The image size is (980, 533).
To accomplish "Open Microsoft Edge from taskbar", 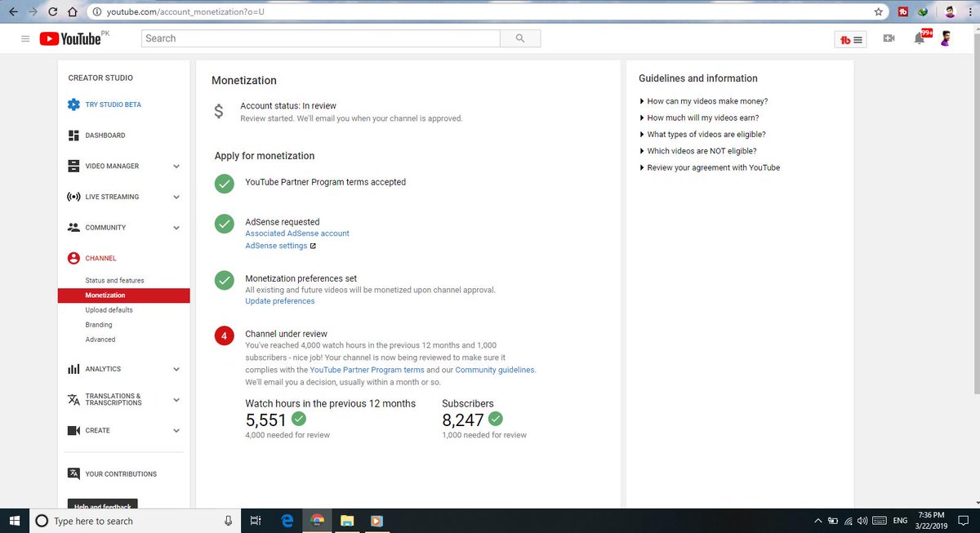I will [x=287, y=521].
